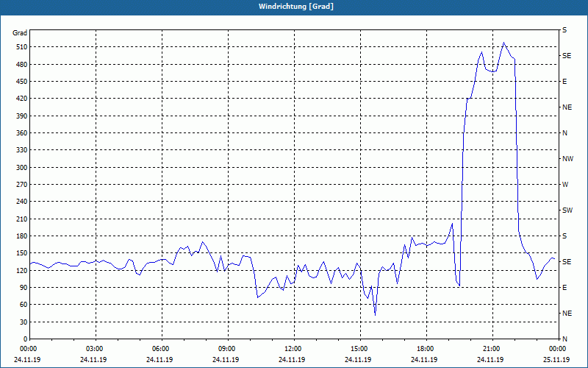Click the 150 y-axis label

(x=22, y=253)
